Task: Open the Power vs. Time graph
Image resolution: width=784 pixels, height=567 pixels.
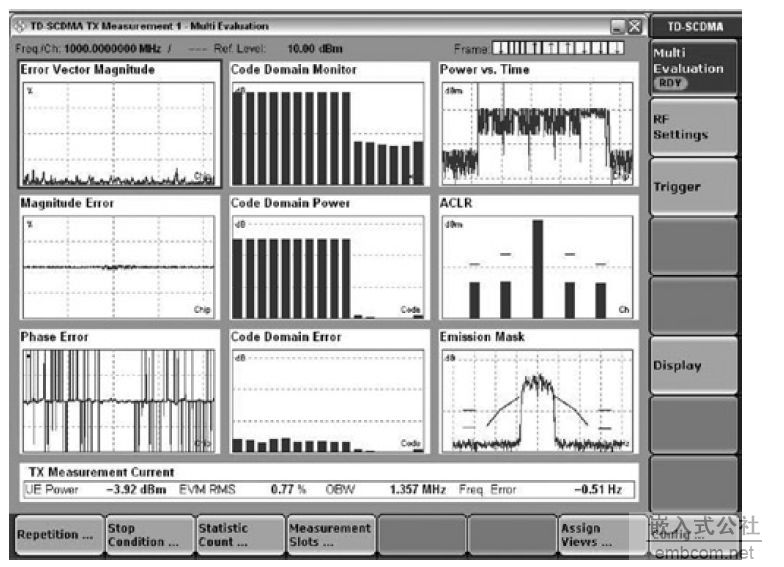Action: point(538,124)
